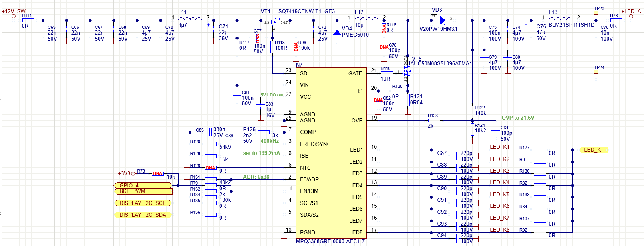Click the OVP pin label
644x246 pixels.
click(x=357, y=120)
